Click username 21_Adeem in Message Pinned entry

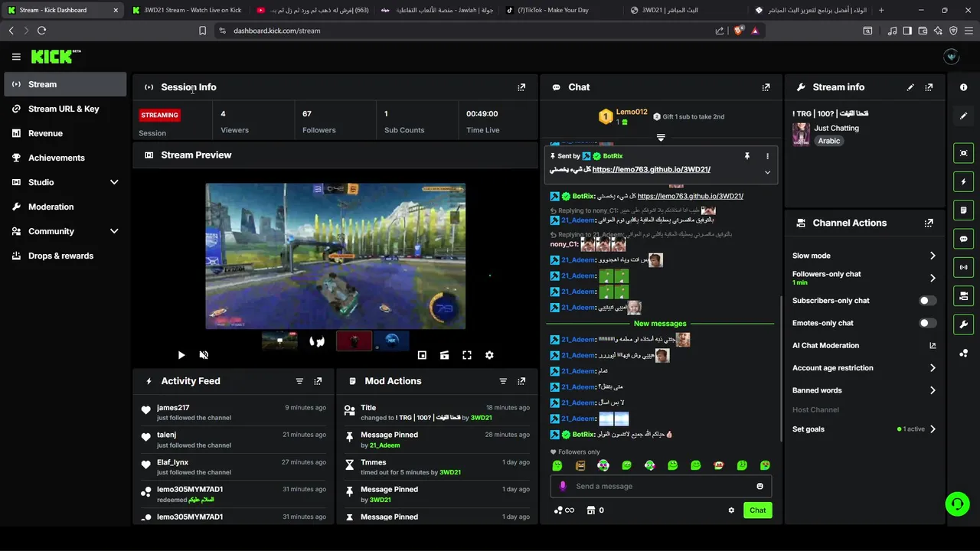click(x=384, y=445)
